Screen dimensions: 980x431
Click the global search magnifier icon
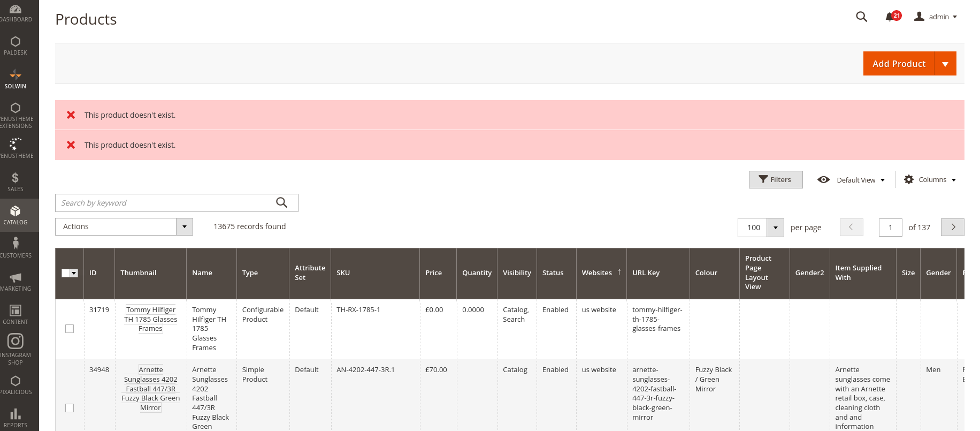pyautogui.click(x=861, y=17)
